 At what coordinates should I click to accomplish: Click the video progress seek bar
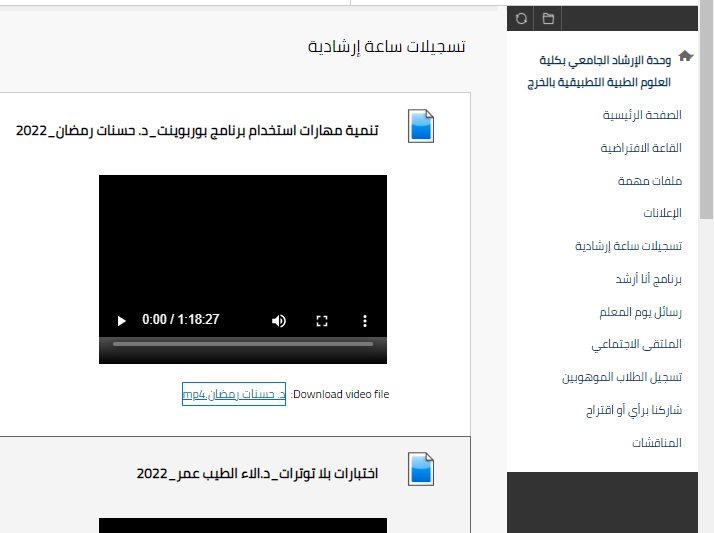pos(242,344)
